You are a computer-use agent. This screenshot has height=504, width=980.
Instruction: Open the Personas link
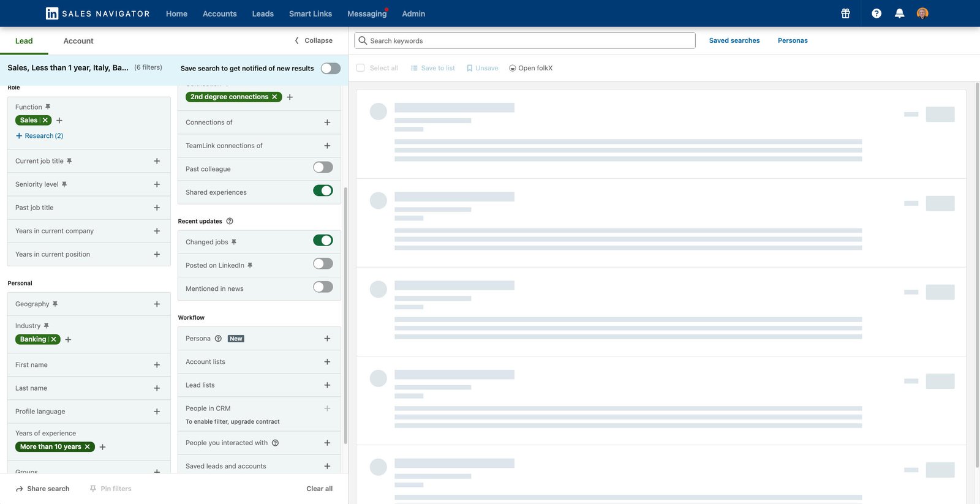793,40
